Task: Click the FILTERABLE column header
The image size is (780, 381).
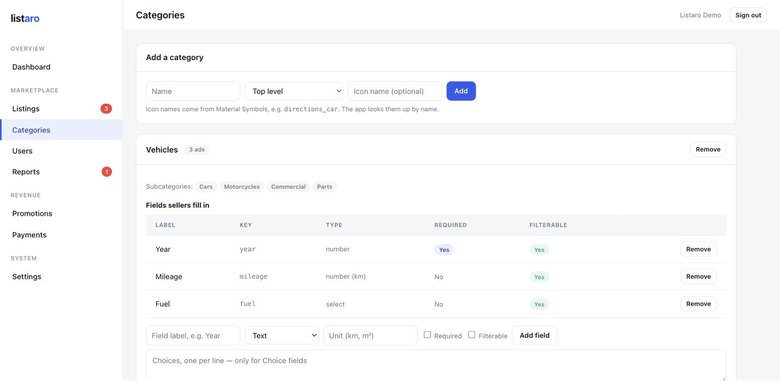Action: (548, 225)
